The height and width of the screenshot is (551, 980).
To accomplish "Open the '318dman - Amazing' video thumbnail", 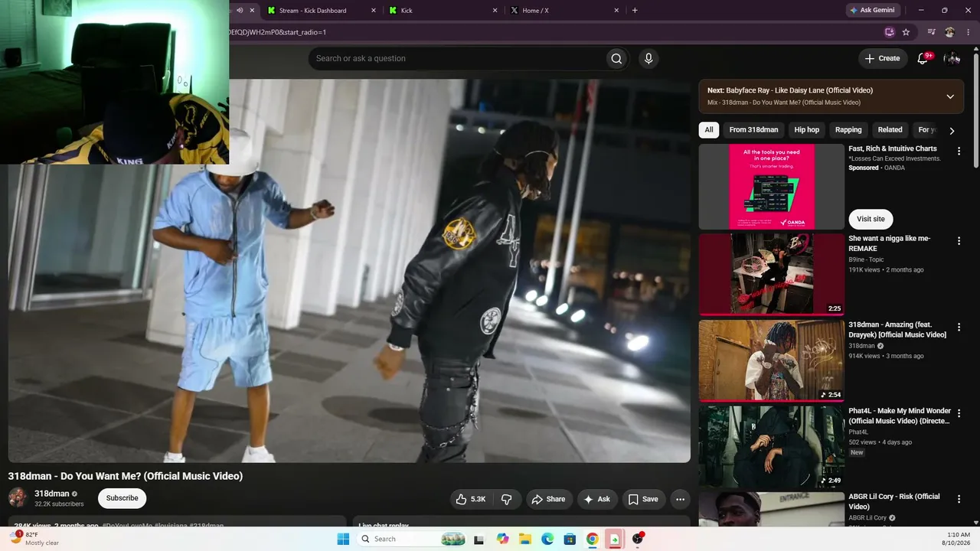I will (772, 360).
